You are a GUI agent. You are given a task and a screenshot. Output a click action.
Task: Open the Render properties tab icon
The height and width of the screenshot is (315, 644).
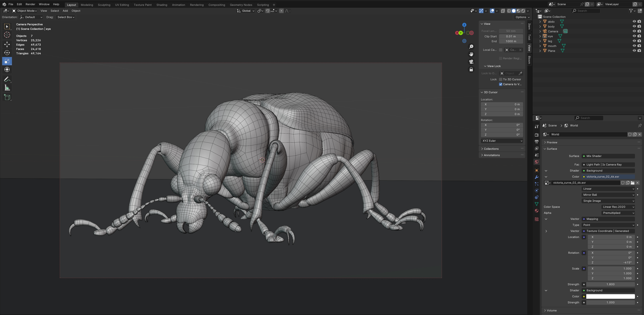tap(536, 135)
